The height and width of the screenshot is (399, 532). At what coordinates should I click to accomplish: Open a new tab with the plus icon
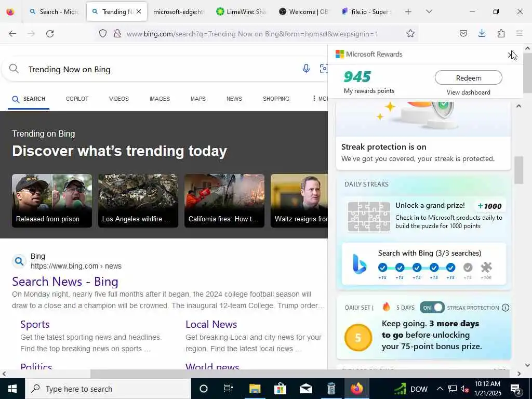(x=408, y=12)
